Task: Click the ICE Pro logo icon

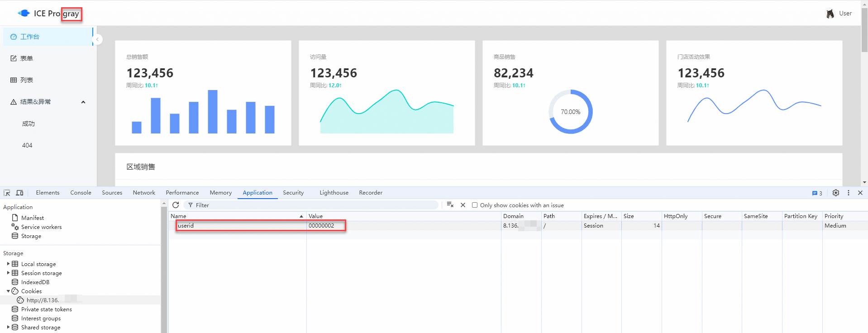Action: 24,13
